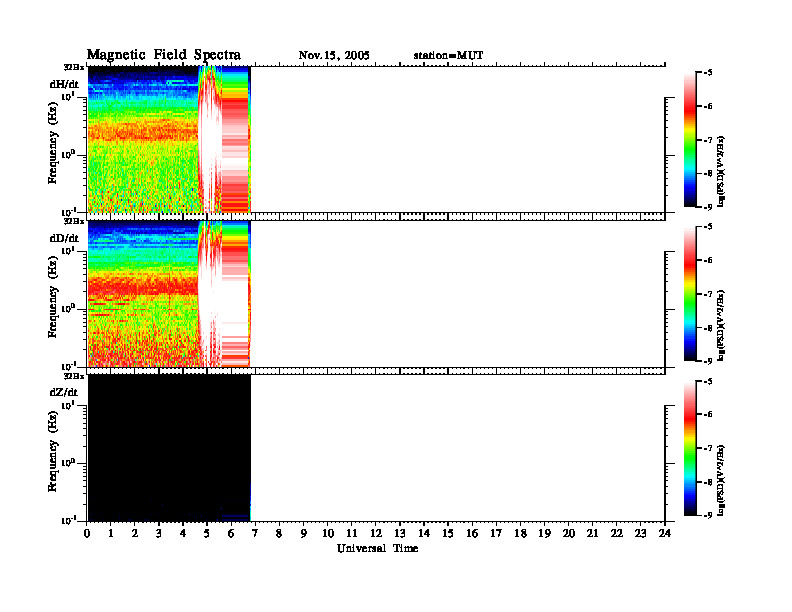Click hour tick label "24" on time axis
Screen dimensions: 792x612
click(x=665, y=533)
